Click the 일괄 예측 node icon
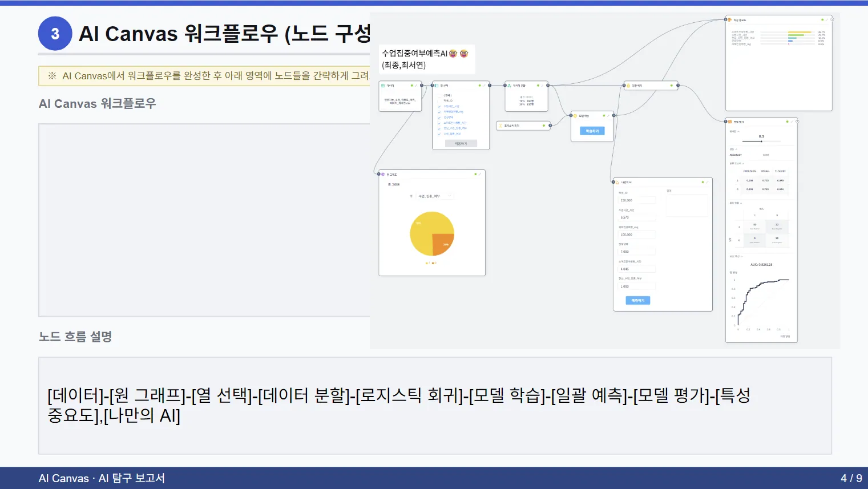This screenshot has height=489, width=868. [x=628, y=86]
